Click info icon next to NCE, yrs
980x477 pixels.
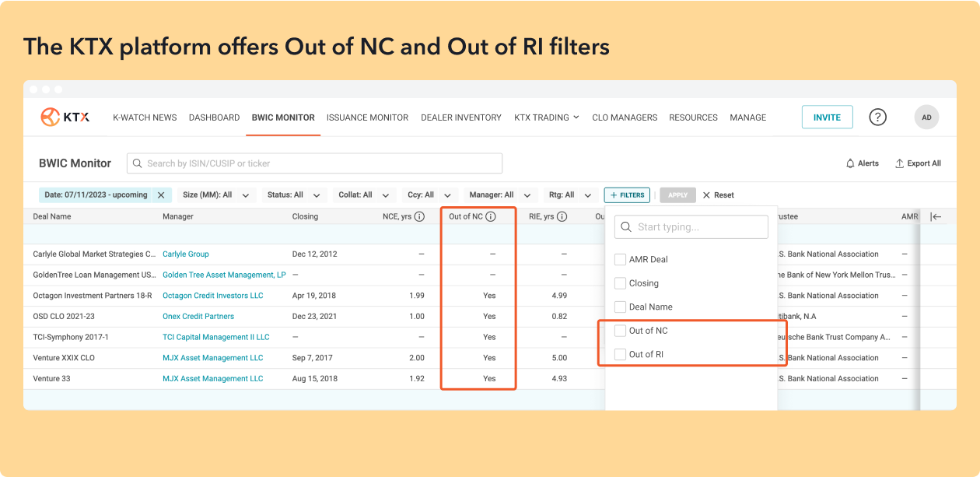419,217
